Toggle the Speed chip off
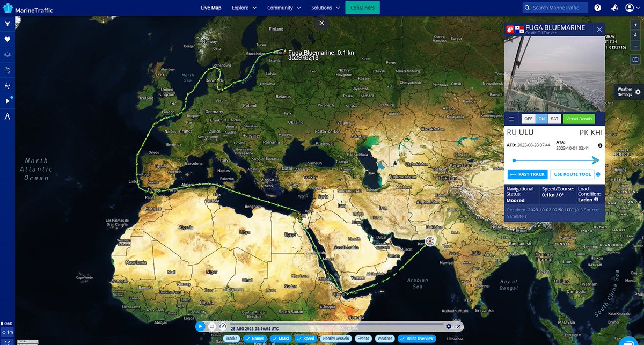Image resolution: width=644 pixels, height=345 pixels. pos(306,339)
